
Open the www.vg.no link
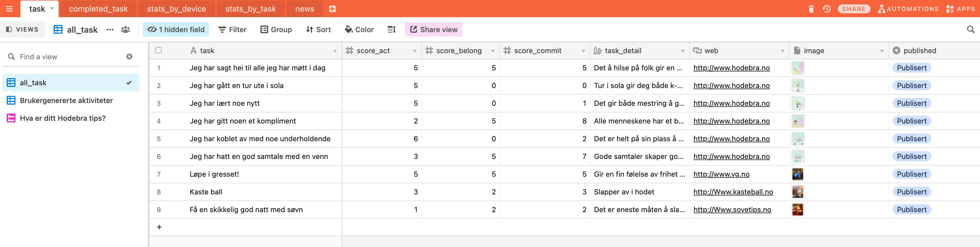tap(721, 174)
